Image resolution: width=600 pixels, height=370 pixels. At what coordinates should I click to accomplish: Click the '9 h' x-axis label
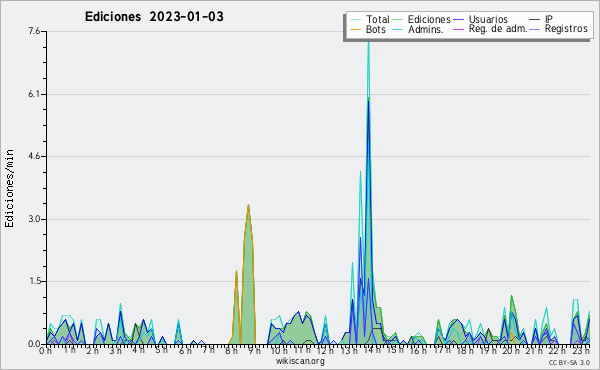[255, 351]
